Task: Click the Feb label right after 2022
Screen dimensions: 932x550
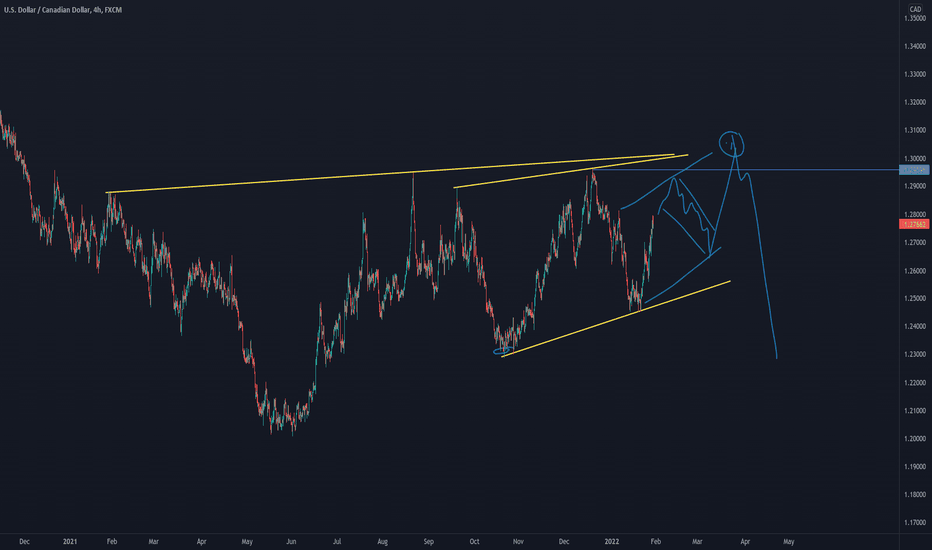Action: tap(656, 542)
